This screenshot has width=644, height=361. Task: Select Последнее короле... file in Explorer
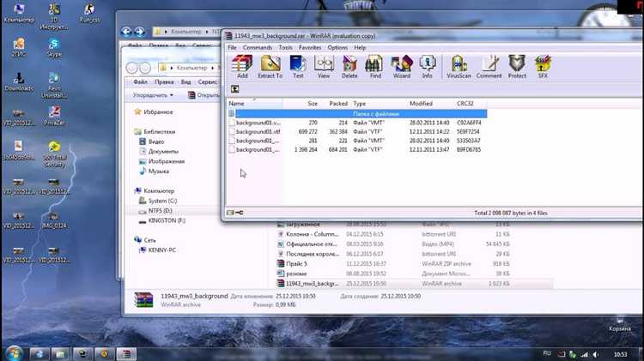(x=313, y=254)
